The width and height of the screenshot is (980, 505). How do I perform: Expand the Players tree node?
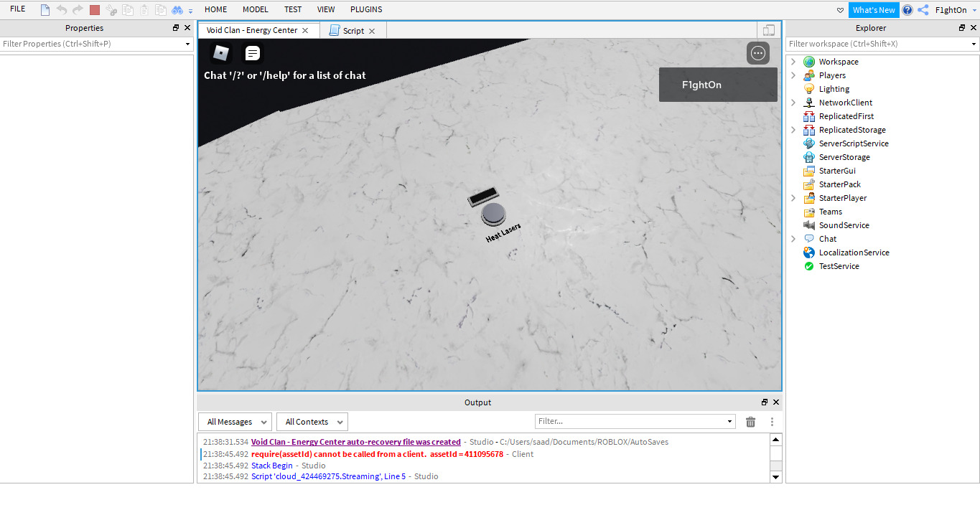[793, 75]
